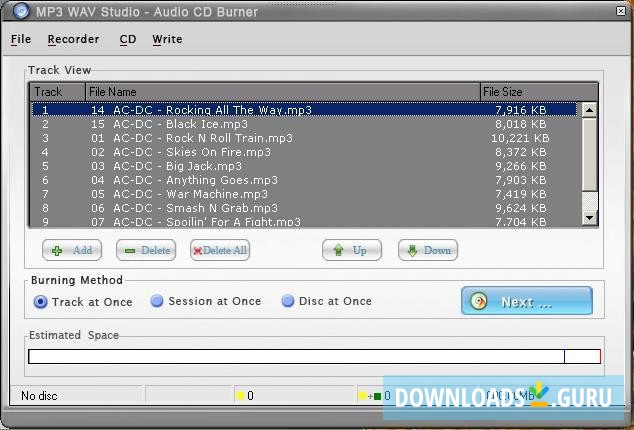Select row War Machine.mp3

(x=304, y=194)
